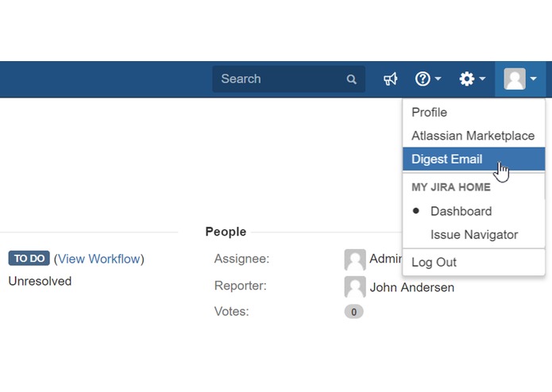Click the Reporter field label
Image resolution: width=552 pixels, height=392 pixels.
click(x=241, y=286)
